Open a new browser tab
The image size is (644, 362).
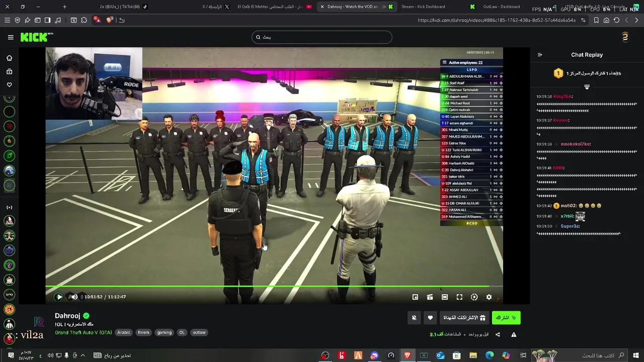point(64,7)
